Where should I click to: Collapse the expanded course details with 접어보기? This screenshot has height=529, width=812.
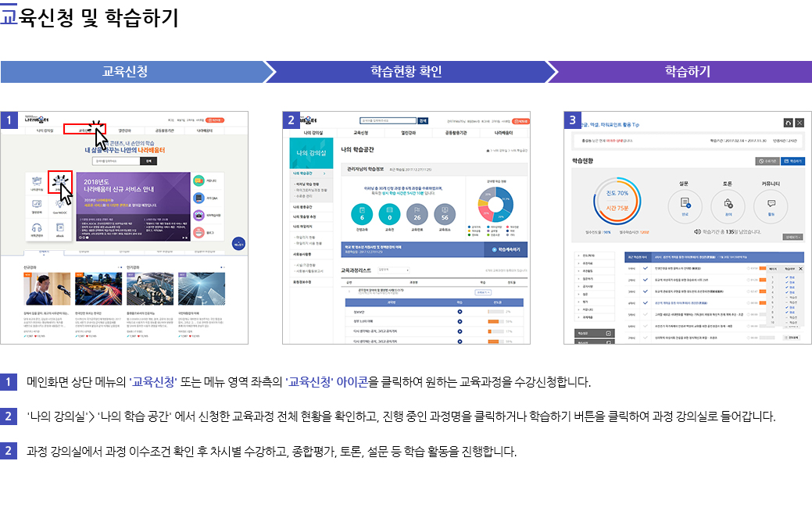pyautogui.click(x=484, y=292)
